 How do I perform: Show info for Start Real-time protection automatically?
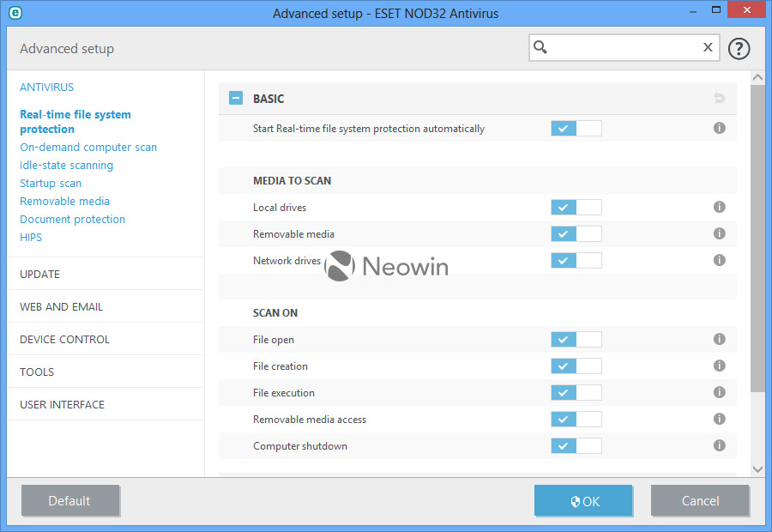[x=720, y=128]
